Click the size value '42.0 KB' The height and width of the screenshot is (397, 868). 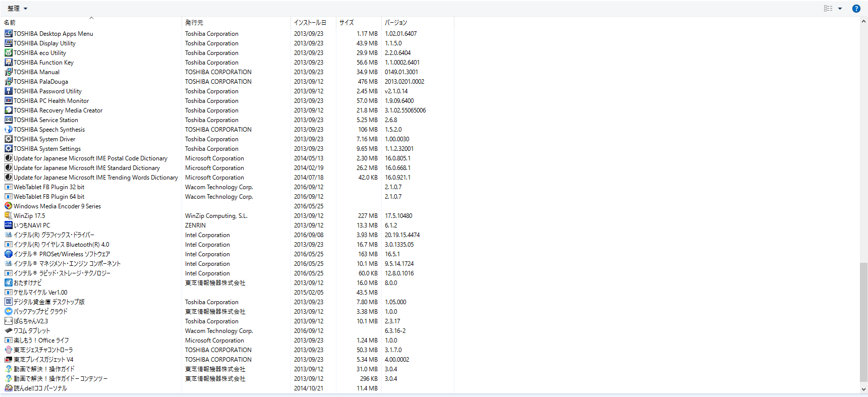click(368, 178)
